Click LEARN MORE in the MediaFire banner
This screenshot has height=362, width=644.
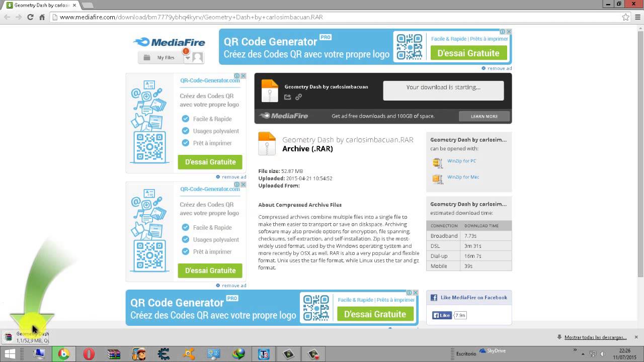point(484,116)
